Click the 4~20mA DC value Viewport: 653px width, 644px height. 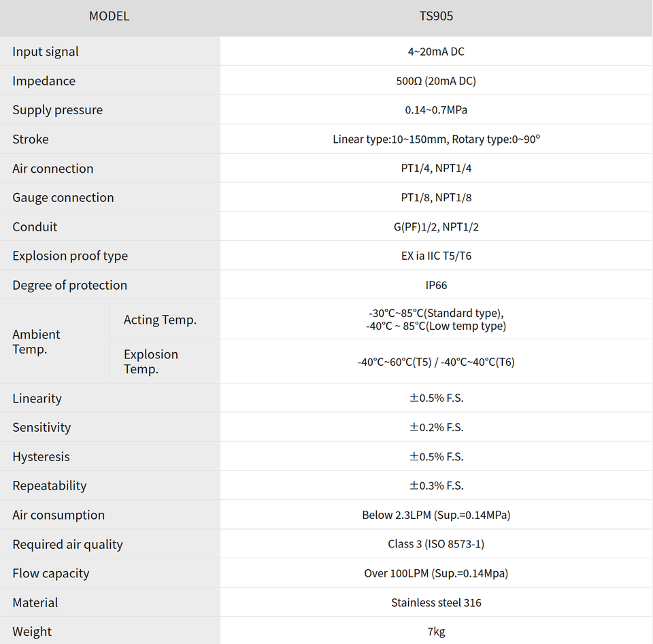click(x=436, y=52)
